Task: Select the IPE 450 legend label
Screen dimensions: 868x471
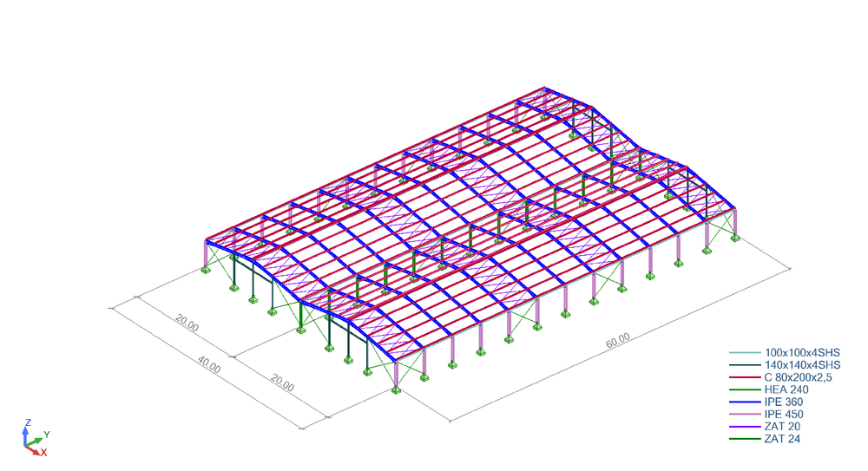Action: coord(783,414)
